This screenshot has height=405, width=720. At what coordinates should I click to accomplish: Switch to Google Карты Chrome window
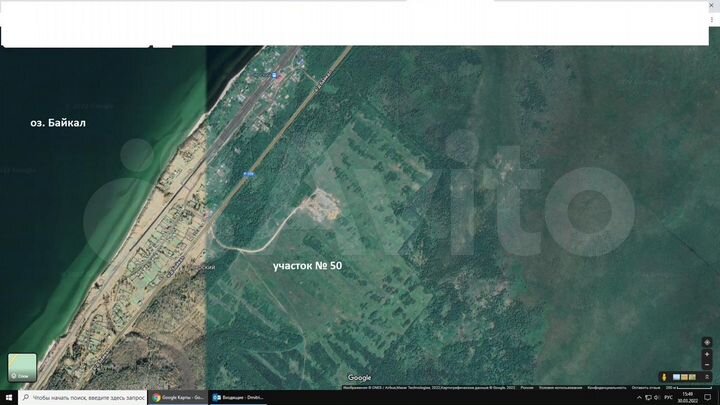[x=180, y=397]
